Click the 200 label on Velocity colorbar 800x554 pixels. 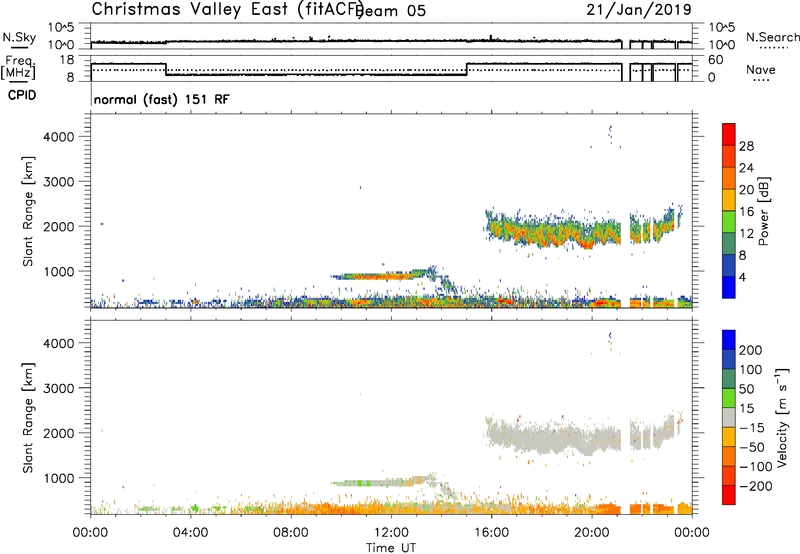pyautogui.click(x=751, y=350)
